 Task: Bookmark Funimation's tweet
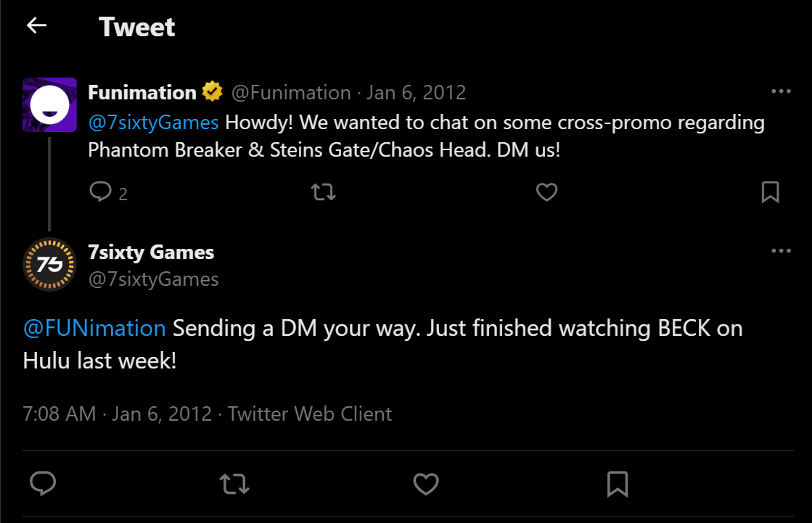coord(770,192)
